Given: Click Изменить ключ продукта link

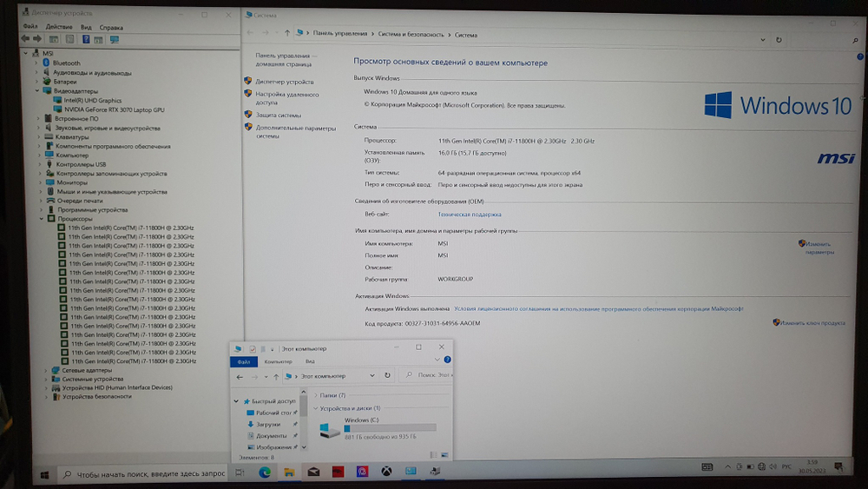Looking at the screenshot, I should click(x=812, y=322).
